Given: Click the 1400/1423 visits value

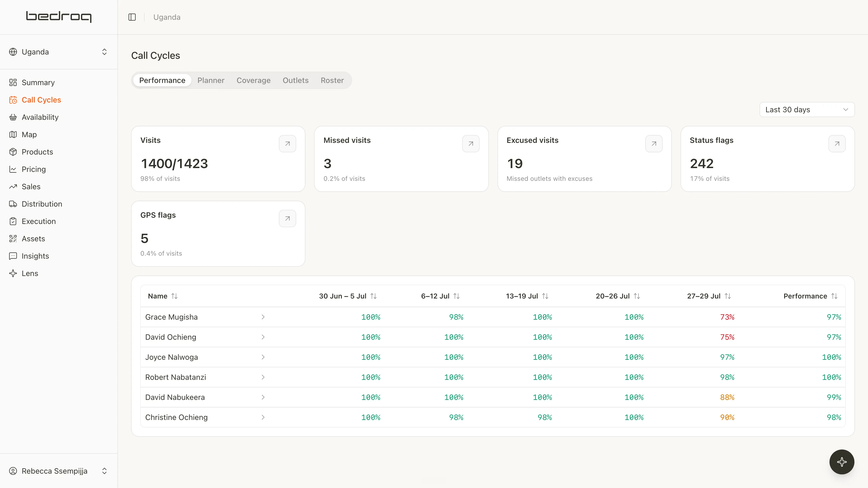Looking at the screenshot, I should [174, 164].
